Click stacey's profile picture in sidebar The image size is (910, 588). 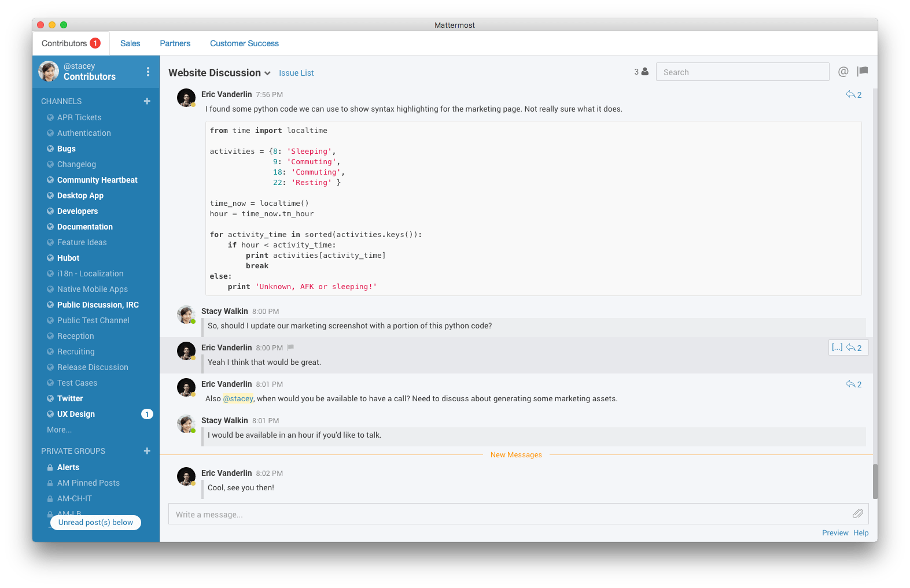click(x=49, y=72)
